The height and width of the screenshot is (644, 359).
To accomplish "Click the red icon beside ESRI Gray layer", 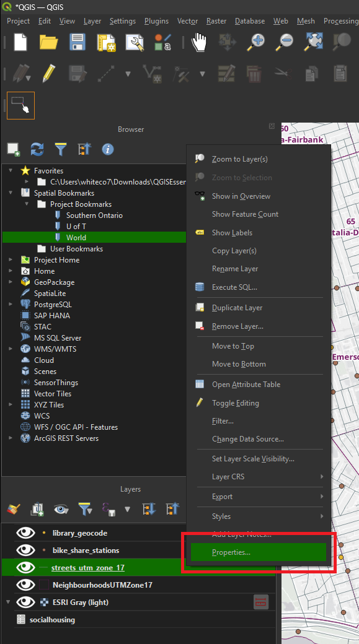I will [260, 602].
